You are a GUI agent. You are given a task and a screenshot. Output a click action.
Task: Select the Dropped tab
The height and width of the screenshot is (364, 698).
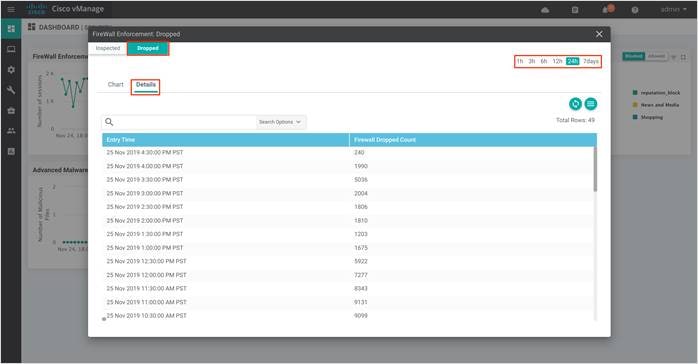coord(148,48)
